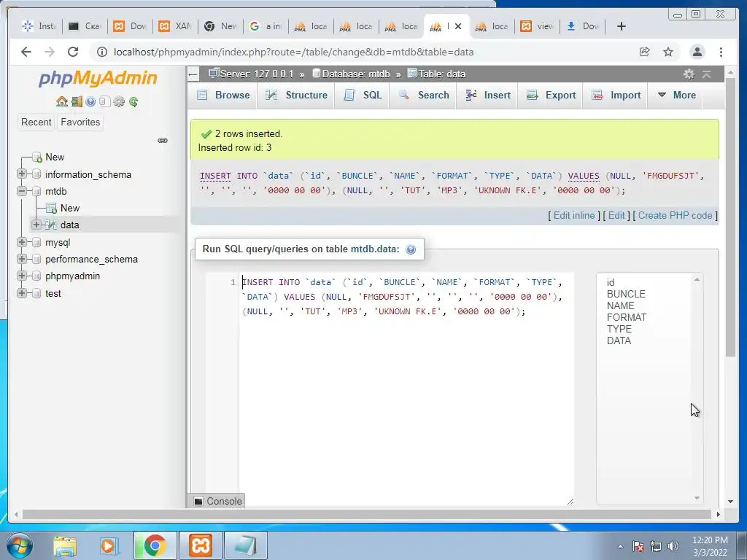Open the More dropdown menu
Viewport: 747px width, 560px height.
676,95
